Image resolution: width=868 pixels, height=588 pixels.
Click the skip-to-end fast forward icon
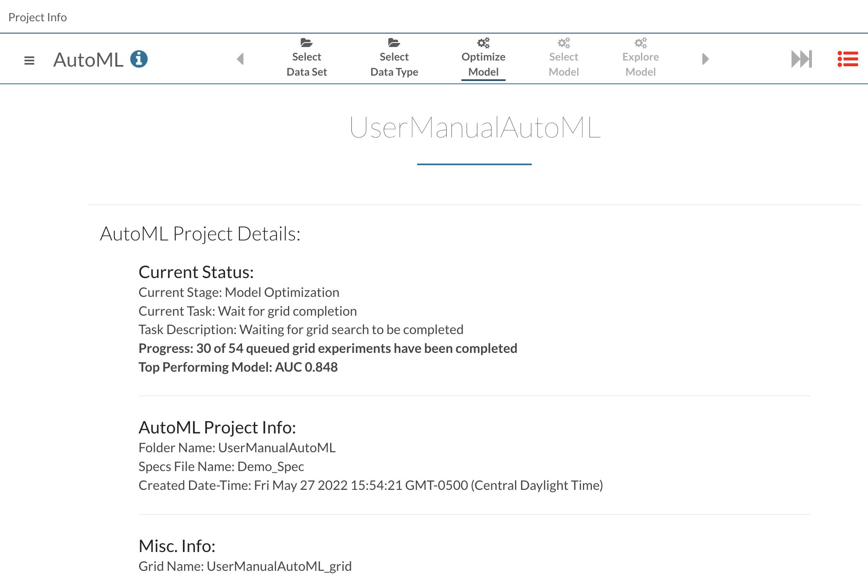801,59
